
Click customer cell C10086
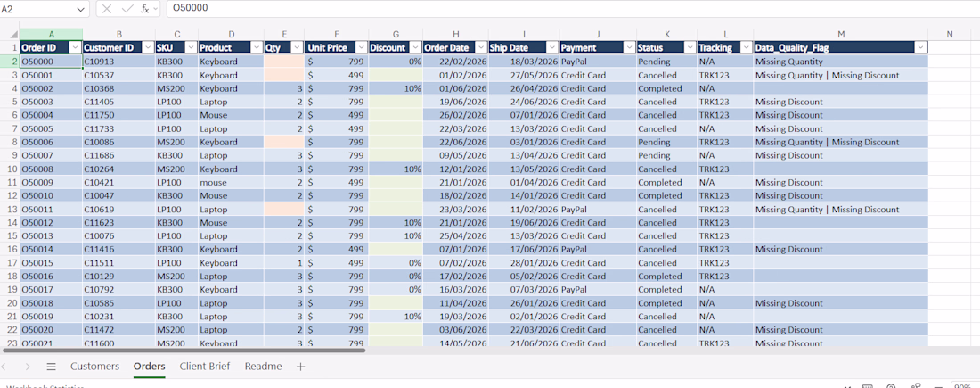[x=118, y=142]
